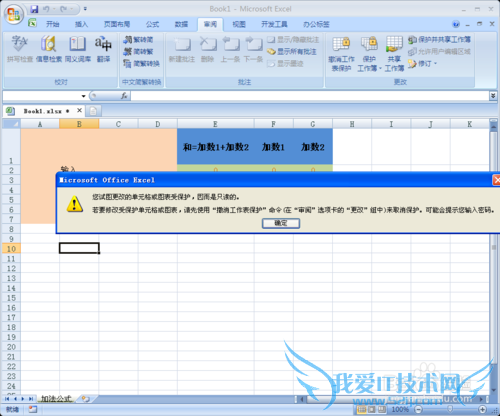Click the 确定 button in dialog
500x416 pixels.
click(x=281, y=223)
